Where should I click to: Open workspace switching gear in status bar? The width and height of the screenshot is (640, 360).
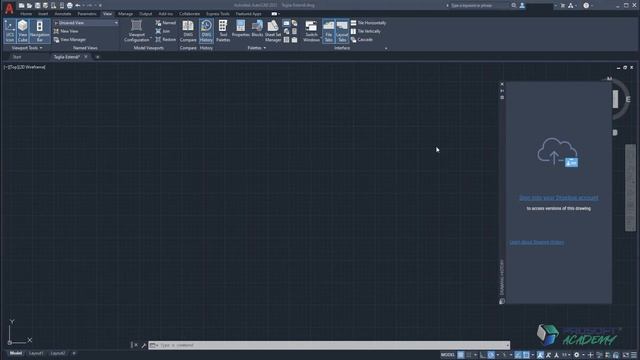pyautogui.click(x=576, y=355)
